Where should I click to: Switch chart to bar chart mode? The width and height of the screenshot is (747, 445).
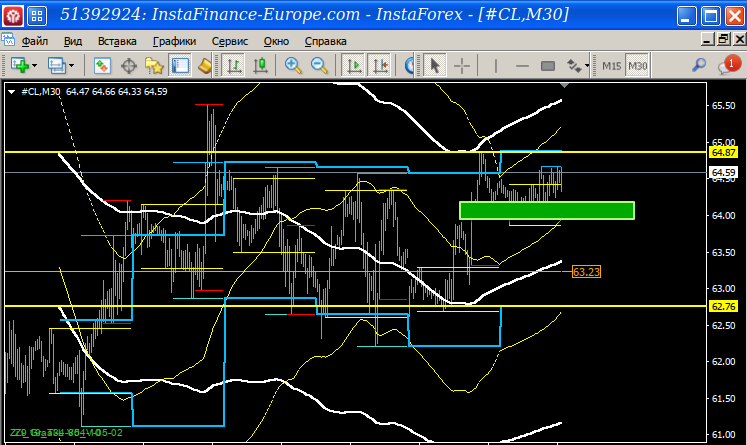233,65
